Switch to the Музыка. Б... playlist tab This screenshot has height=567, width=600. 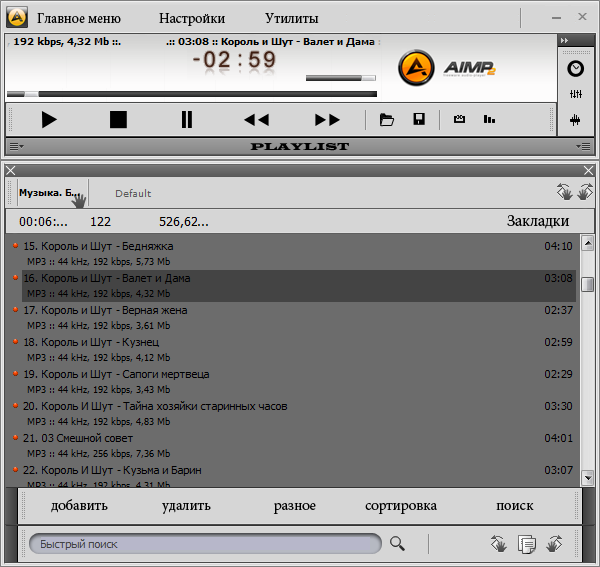tap(52, 193)
